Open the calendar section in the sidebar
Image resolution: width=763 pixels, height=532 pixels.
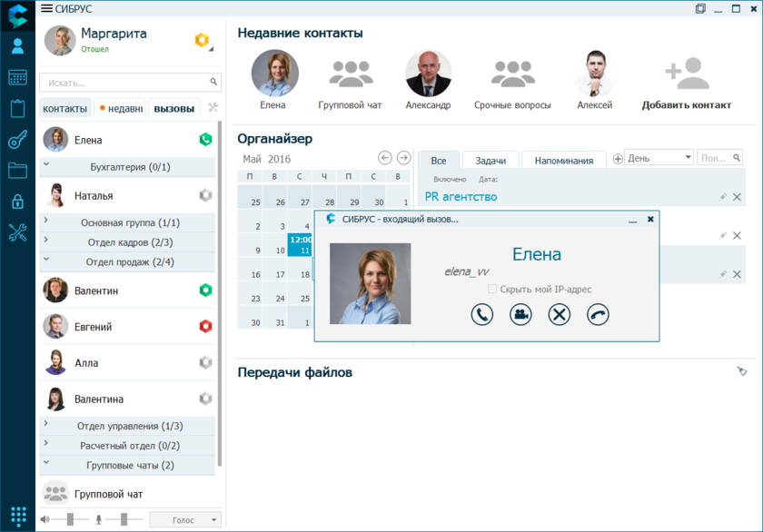17,77
